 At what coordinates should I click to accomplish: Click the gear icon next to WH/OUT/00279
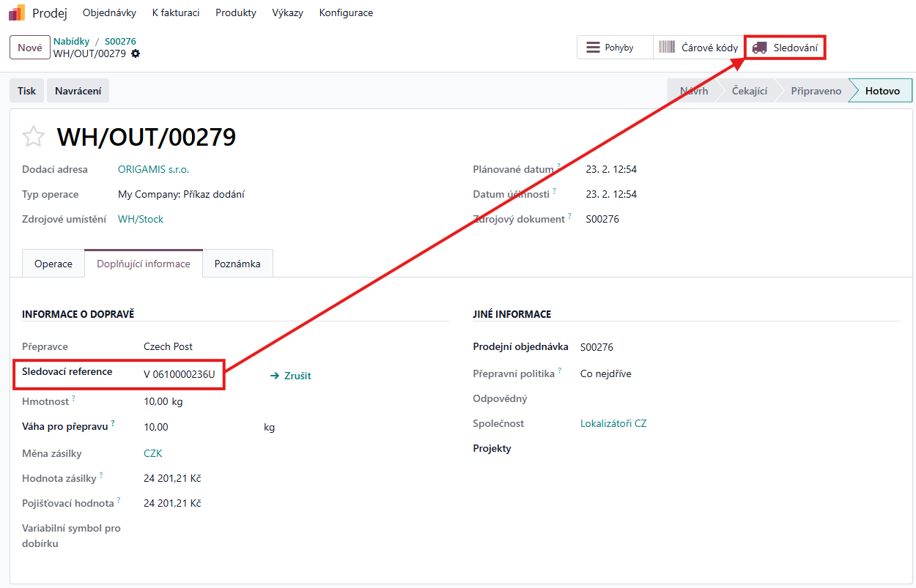coord(136,53)
